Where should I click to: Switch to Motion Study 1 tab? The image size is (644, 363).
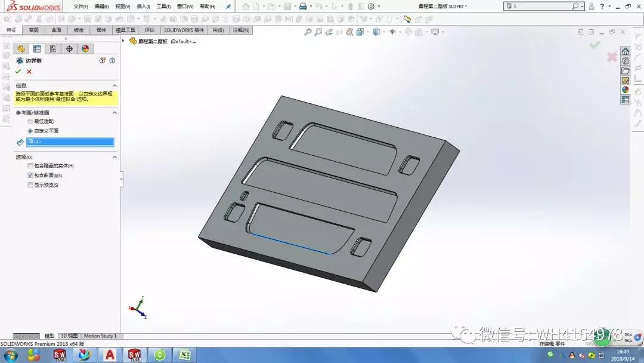[x=100, y=336]
